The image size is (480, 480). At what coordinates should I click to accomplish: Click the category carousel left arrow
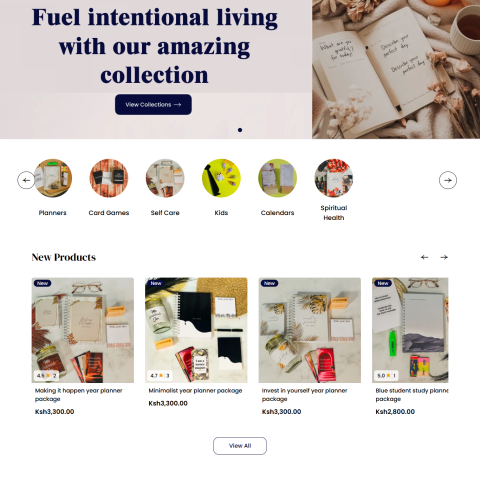pyautogui.click(x=26, y=180)
